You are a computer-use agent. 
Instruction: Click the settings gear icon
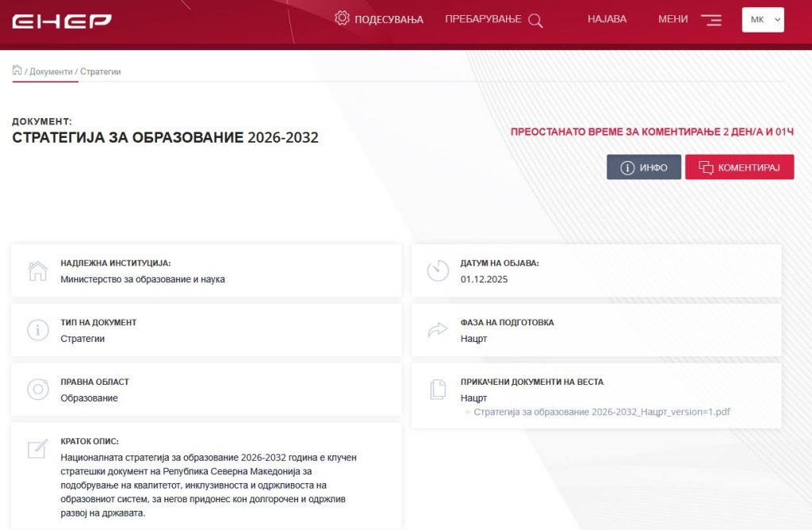pos(342,18)
